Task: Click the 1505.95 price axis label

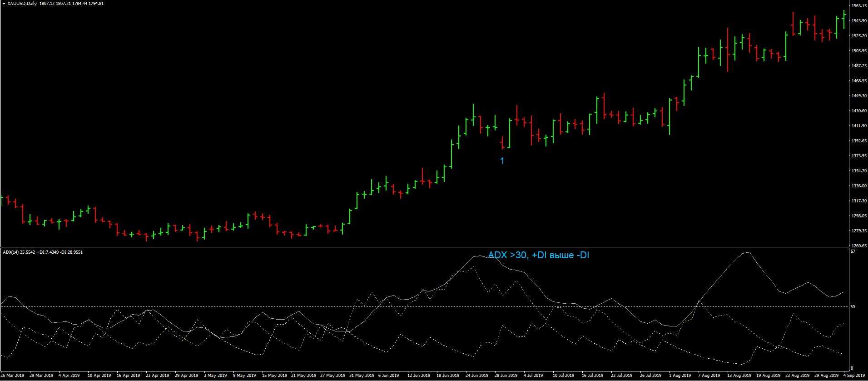Action: 858,51
